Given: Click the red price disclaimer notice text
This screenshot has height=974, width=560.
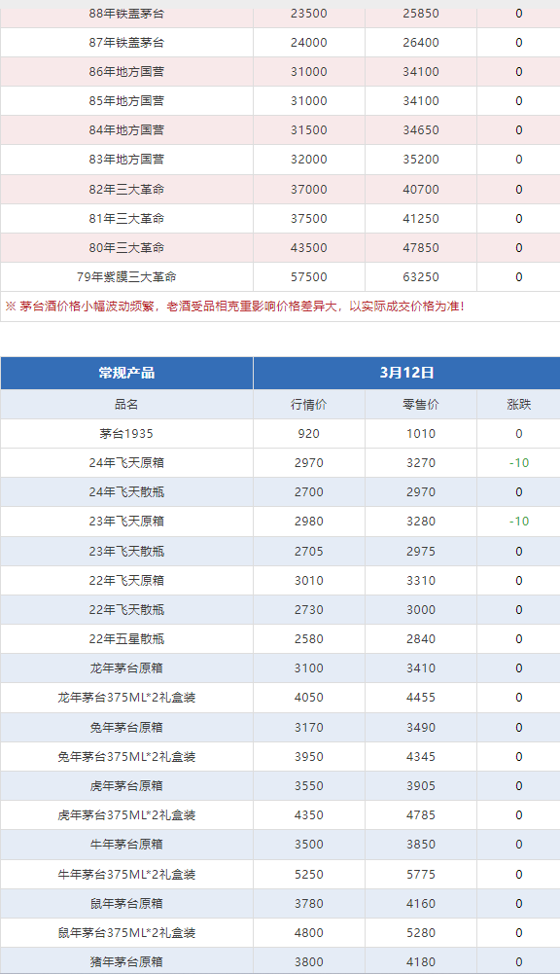Looking at the screenshot, I should 234,307.
